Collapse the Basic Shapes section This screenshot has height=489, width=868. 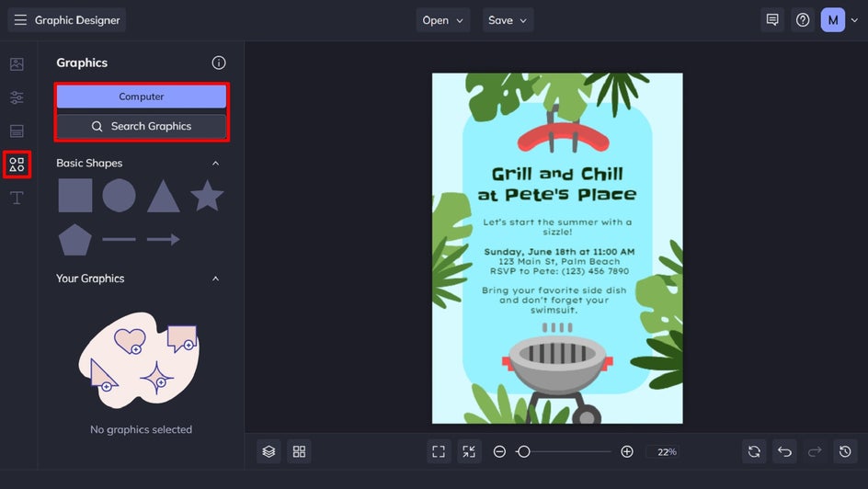coord(215,164)
